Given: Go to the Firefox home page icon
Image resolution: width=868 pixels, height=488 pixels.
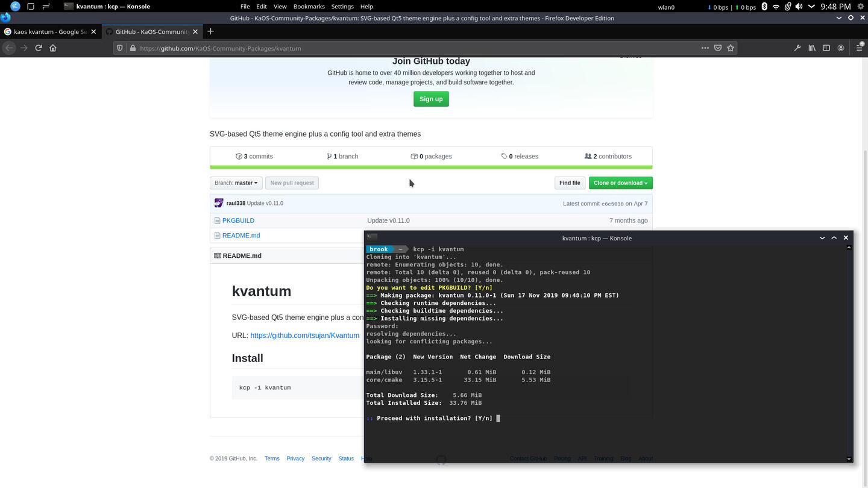Looking at the screenshot, I should point(53,48).
